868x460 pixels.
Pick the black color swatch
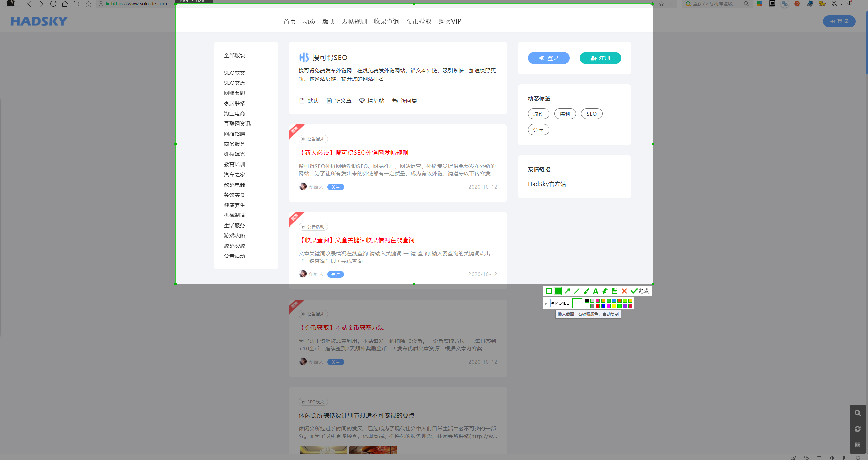coord(587,301)
